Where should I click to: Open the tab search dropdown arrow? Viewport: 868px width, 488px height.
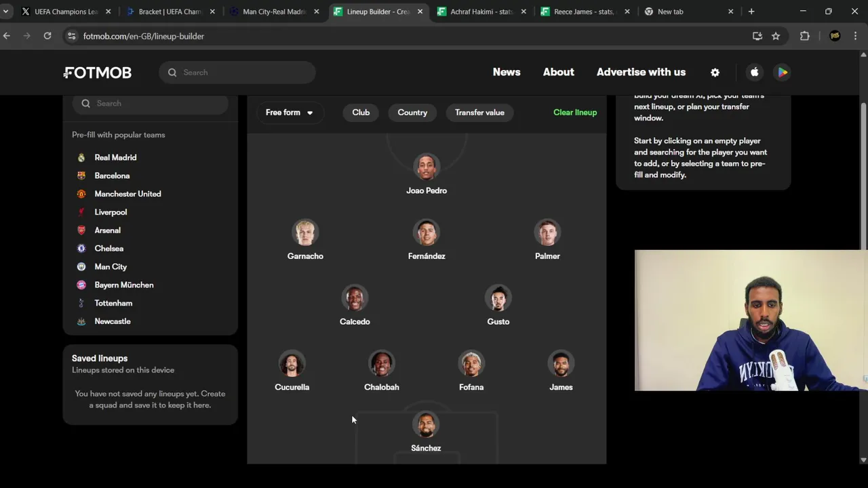5,12
